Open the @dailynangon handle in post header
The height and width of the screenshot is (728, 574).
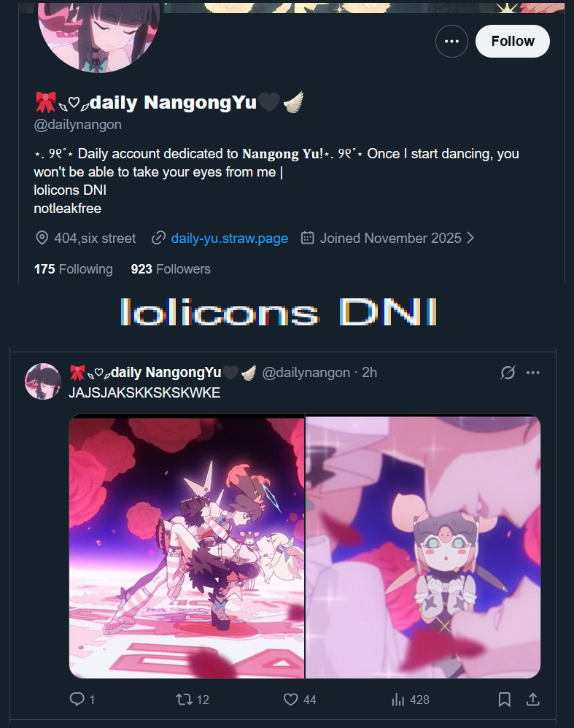[x=306, y=372]
